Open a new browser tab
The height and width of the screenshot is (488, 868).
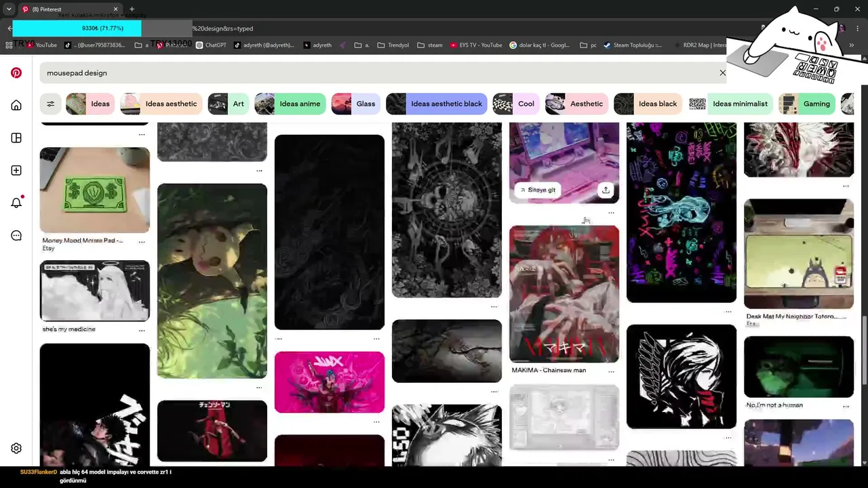tap(132, 9)
